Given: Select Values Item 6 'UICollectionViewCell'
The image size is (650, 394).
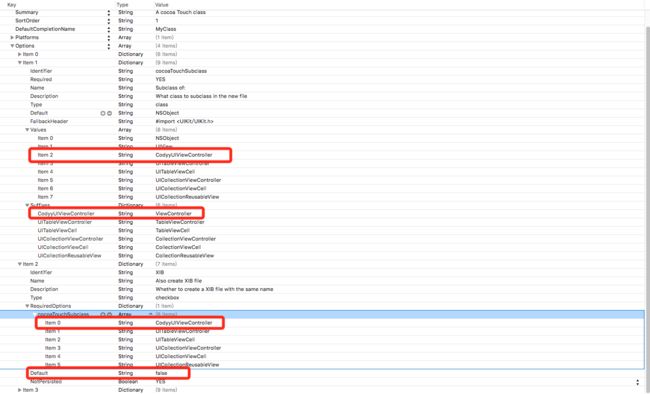Looking at the screenshot, I should 181,188.
